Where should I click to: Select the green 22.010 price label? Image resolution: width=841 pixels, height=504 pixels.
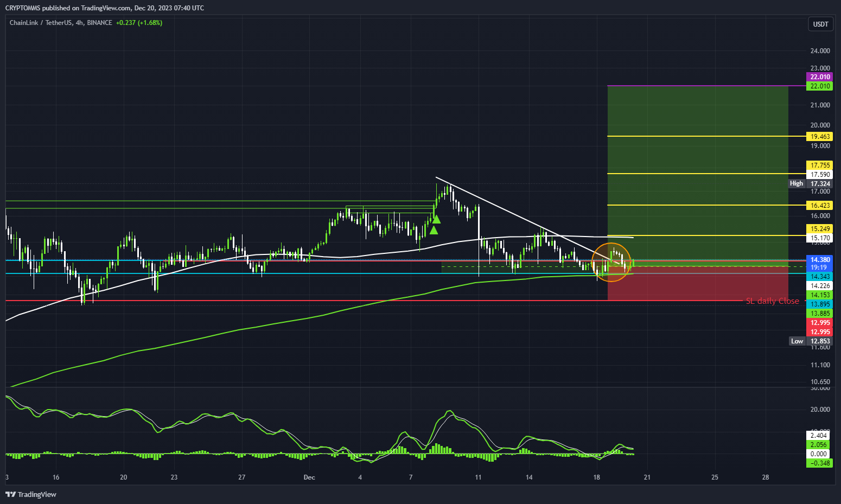point(820,86)
